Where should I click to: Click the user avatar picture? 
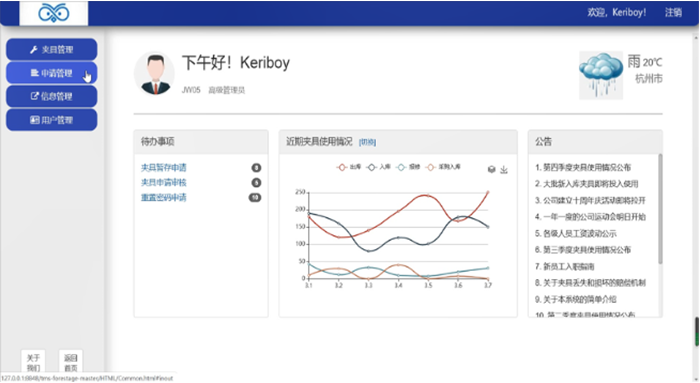click(154, 74)
